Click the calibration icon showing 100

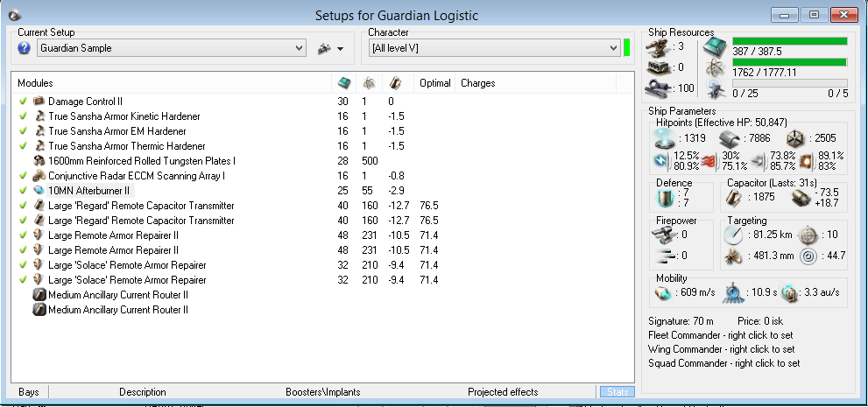coord(658,88)
